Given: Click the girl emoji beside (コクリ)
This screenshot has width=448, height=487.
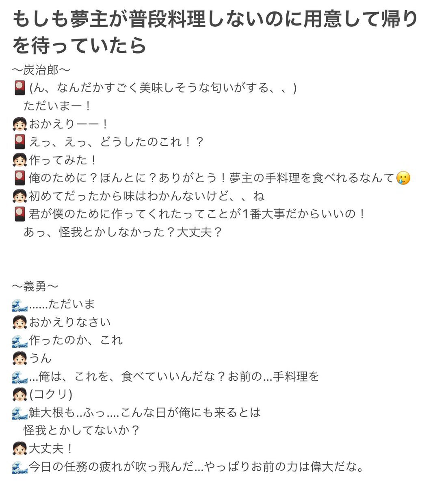Looking at the screenshot, I should 19,394.
